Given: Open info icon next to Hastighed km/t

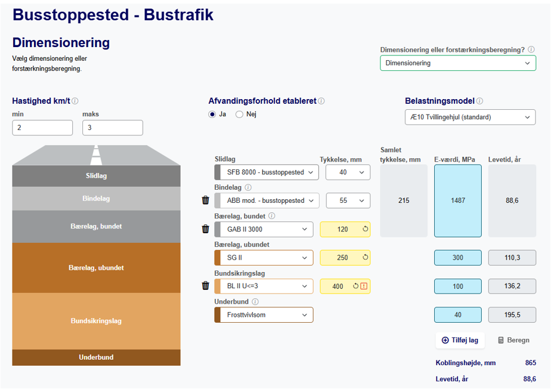Looking at the screenshot, I should pos(75,101).
